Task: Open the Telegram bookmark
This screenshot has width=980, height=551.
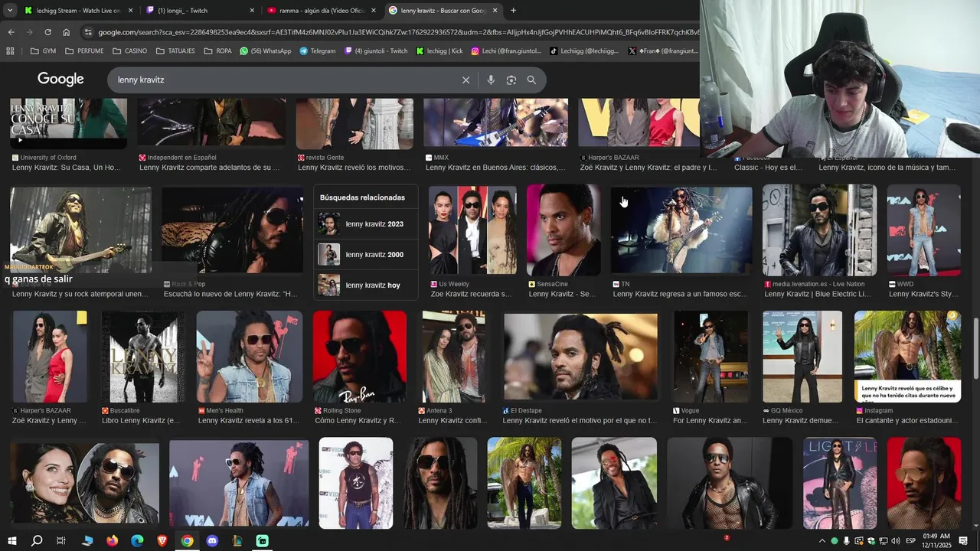Action: click(317, 51)
